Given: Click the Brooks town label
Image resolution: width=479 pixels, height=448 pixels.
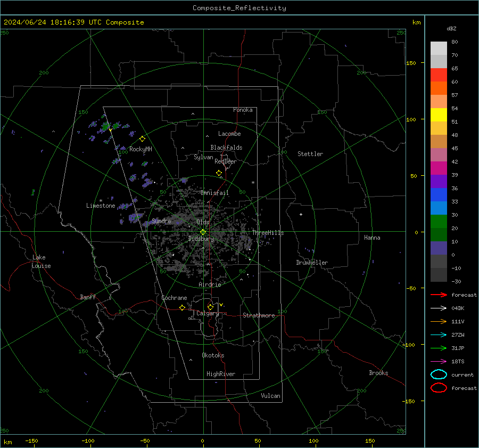Looking at the screenshot, I should click(x=378, y=373).
